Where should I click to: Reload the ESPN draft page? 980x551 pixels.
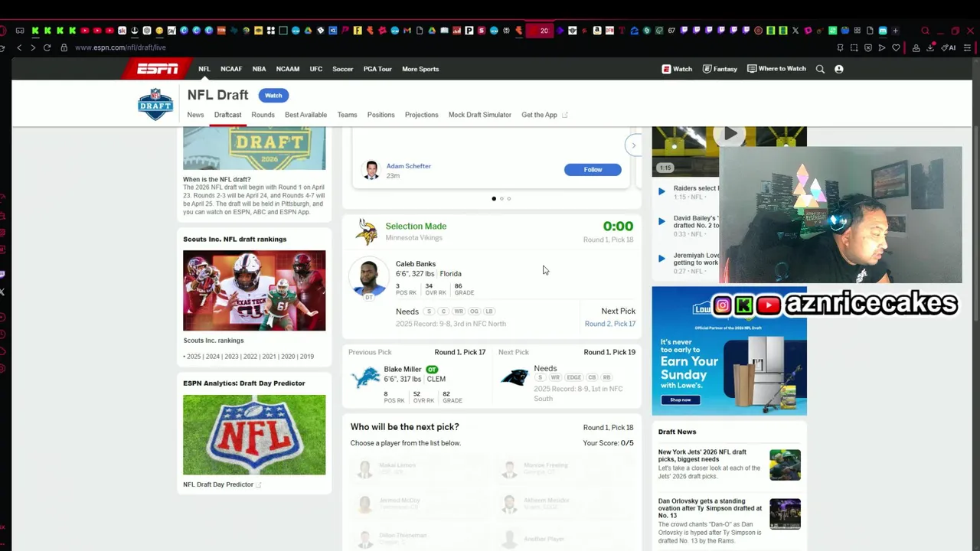click(47, 47)
